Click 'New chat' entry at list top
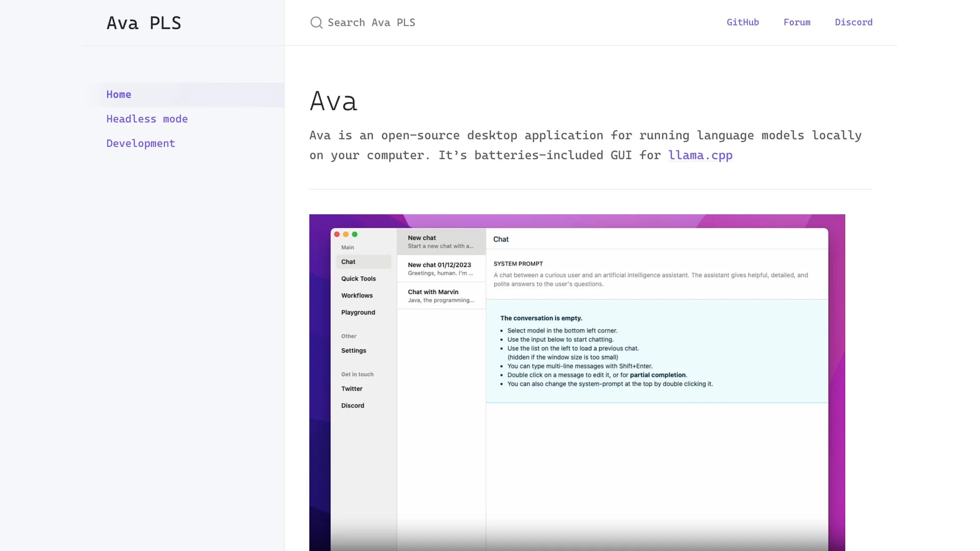The image size is (980, 551). pyautogui.click(x=442, y=242)
